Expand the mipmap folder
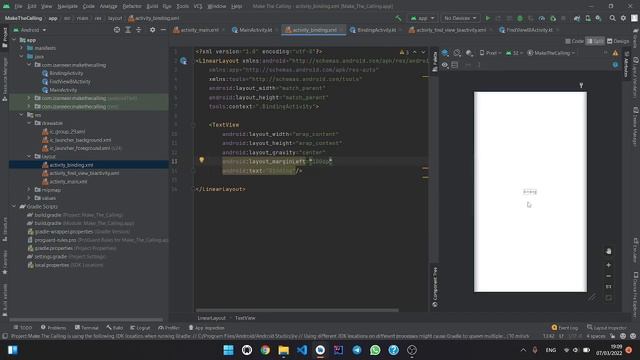The height and width of the screenshot is (360, 640). (29, 190)
